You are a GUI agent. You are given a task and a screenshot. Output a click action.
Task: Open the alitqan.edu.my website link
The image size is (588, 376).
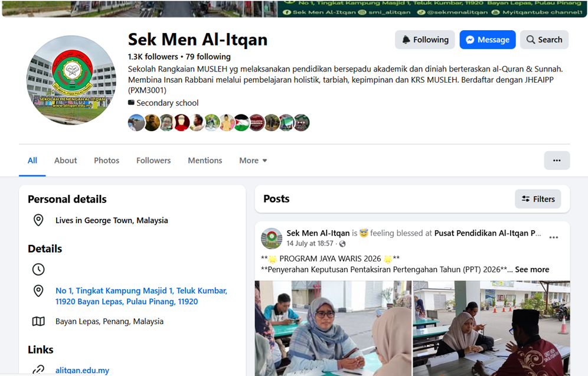tap(82, 370)
